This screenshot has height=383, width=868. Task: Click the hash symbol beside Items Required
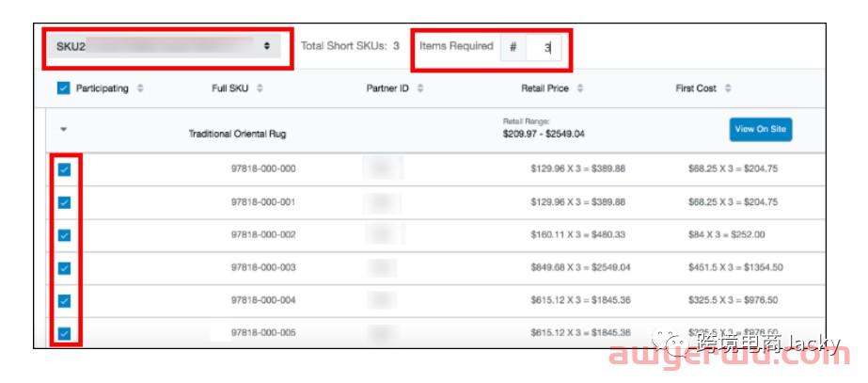(x=513, y=47)
